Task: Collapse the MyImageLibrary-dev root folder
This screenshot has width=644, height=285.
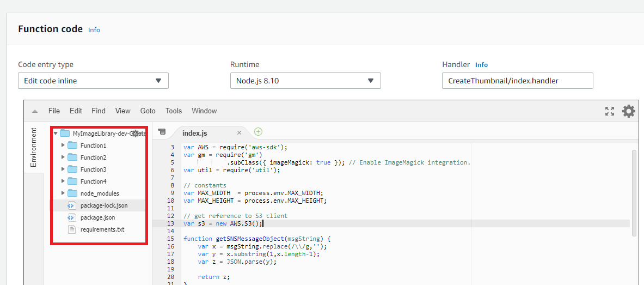Action: 56,134
